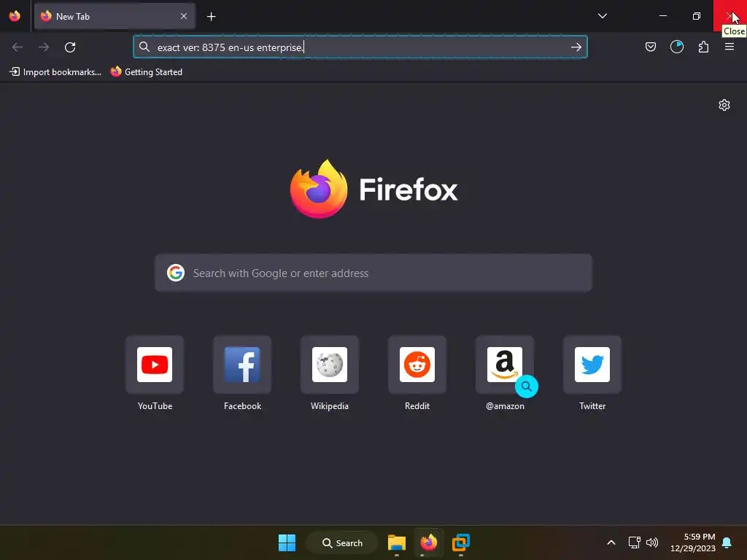Image resolution: width=747 pixels, height=560 pixels.
Task: Click the address bar search magnifier icon
Action: 144,47
